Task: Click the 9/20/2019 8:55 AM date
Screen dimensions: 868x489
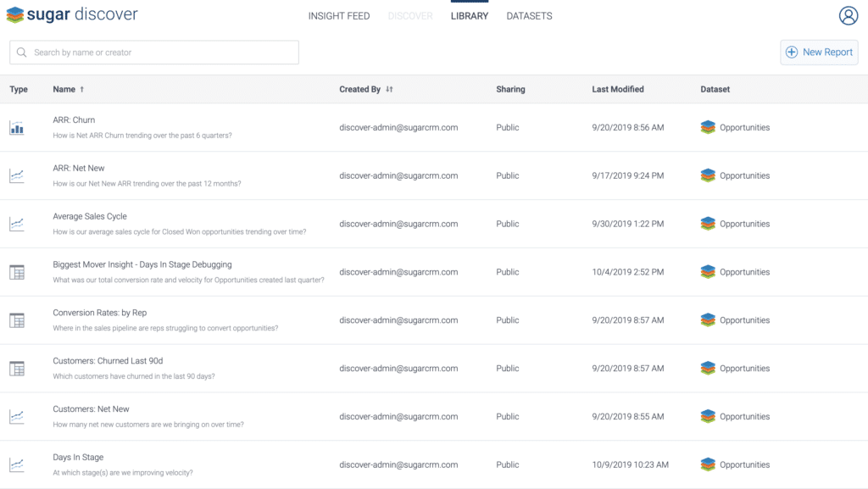Action: point(628,416)
